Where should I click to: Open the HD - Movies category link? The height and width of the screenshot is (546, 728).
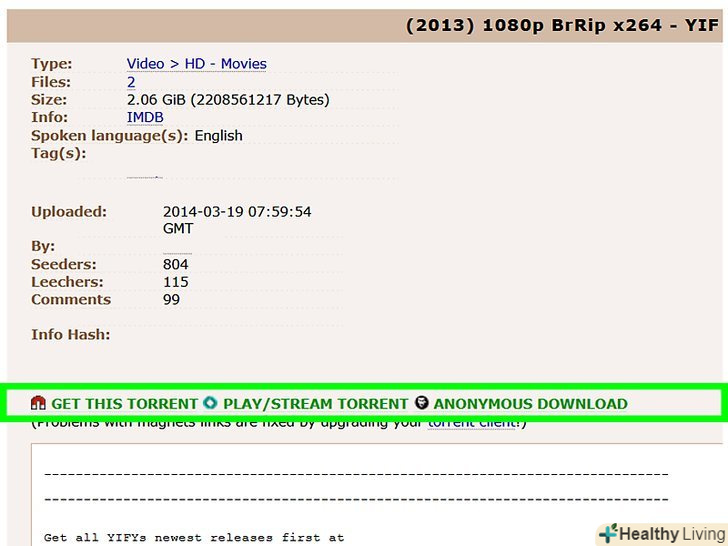[226, 64]
